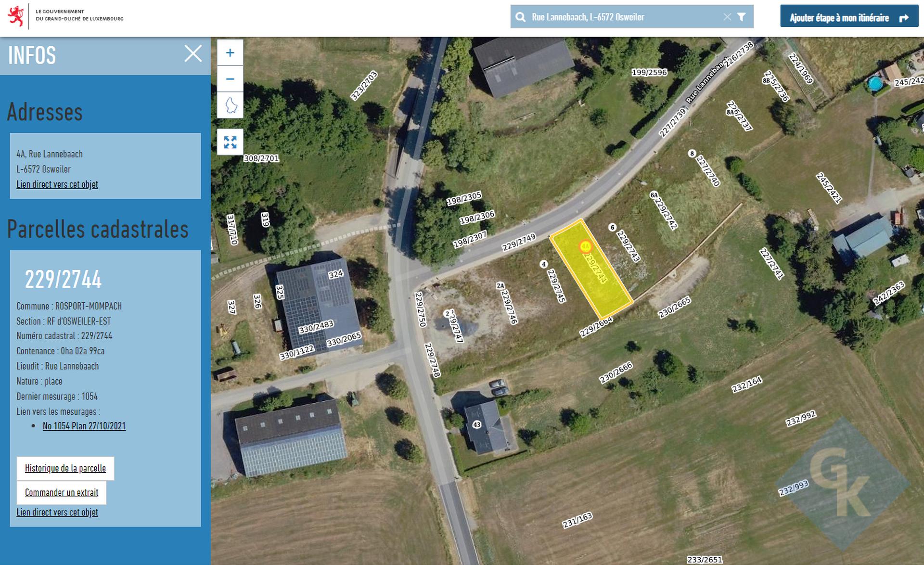Toggle fullscreen map mode
924x565 pixels.
point(230,142)
